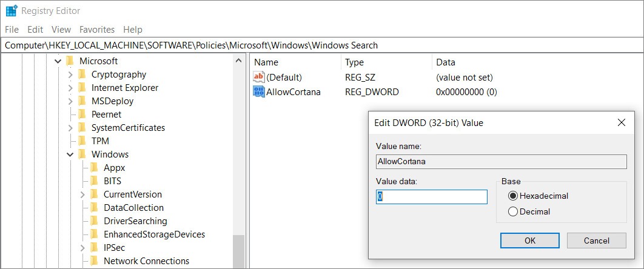Select the DriverSearching folder icon
This screenshot has height=269, width=644.
click(x=94, y=221)
